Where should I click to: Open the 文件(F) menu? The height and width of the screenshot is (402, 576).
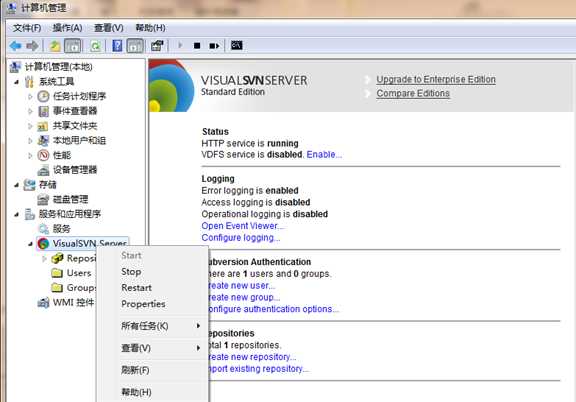27,28
